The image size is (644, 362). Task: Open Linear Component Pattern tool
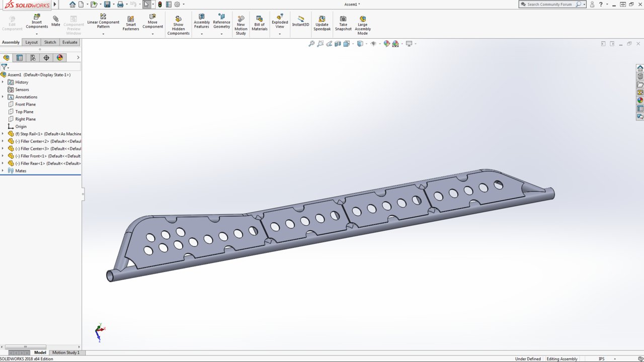[103, 22]
